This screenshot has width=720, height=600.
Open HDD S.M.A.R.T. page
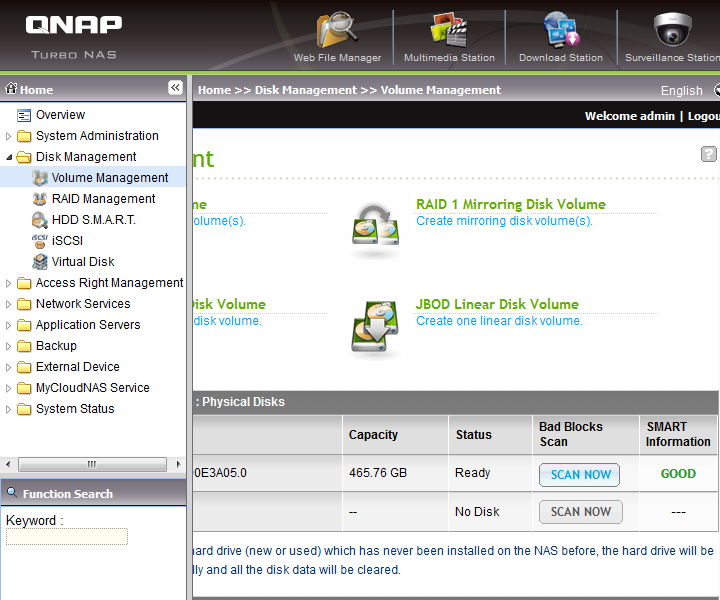[x=93, y=220]
